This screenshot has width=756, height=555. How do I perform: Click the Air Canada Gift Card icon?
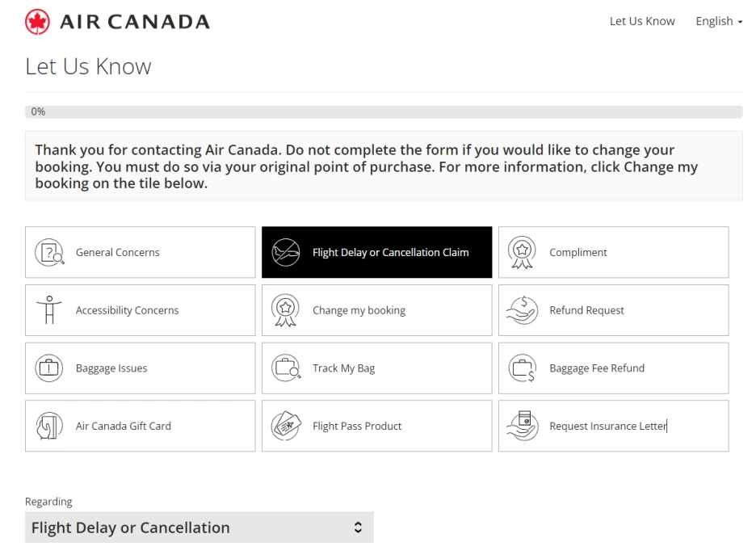49,426
